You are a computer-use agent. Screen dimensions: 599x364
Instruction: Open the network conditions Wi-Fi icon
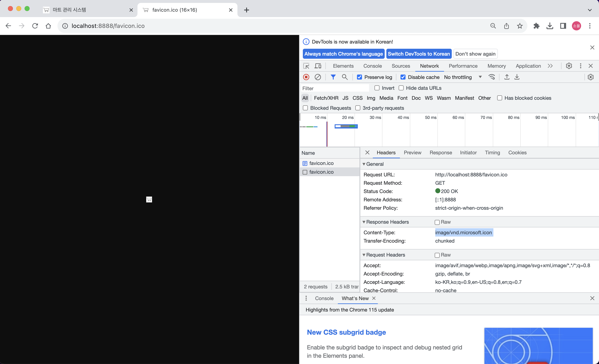click(x=492, y=77)
